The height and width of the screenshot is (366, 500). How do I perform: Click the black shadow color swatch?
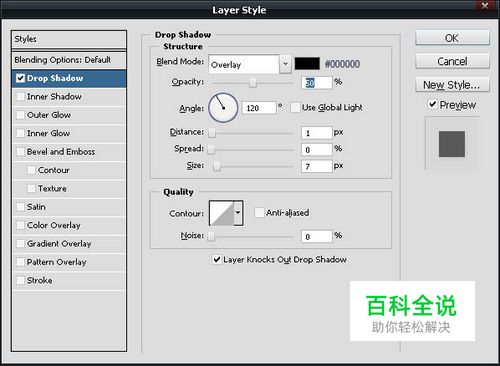[x=307, y=64]
